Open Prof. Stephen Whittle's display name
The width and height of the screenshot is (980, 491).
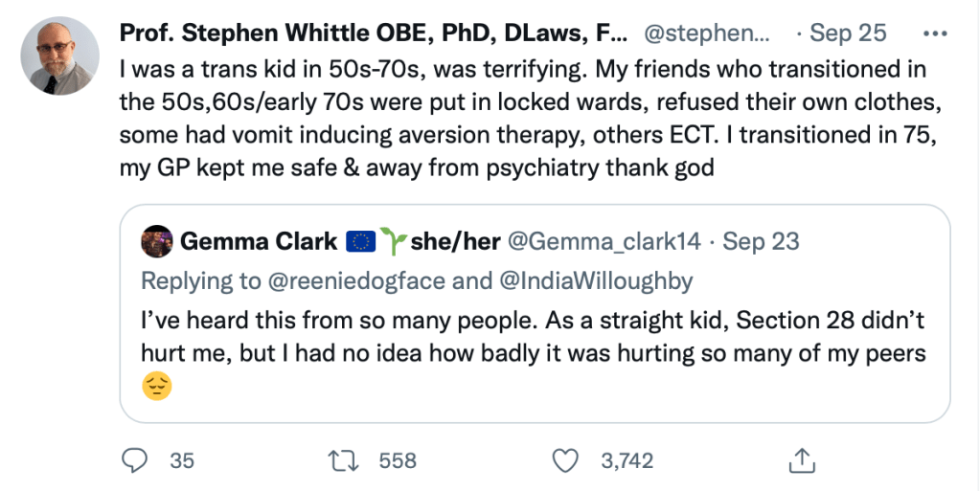[x=374, y=33]
